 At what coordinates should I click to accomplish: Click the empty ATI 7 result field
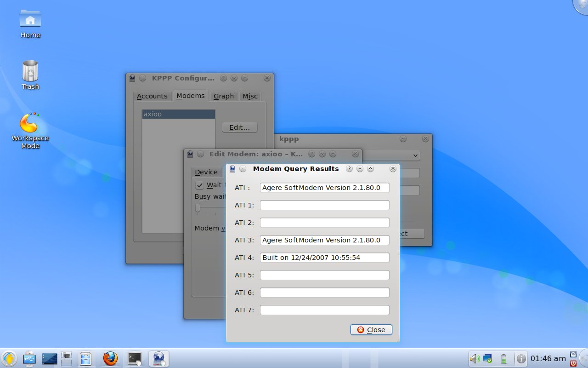point(324,310)
